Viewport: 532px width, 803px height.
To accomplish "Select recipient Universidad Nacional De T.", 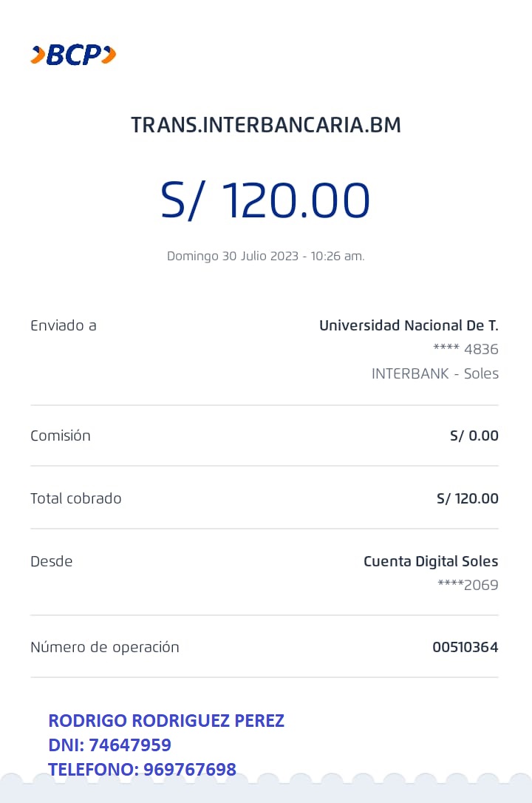I will pyautogui.click(x=409, y=325).
